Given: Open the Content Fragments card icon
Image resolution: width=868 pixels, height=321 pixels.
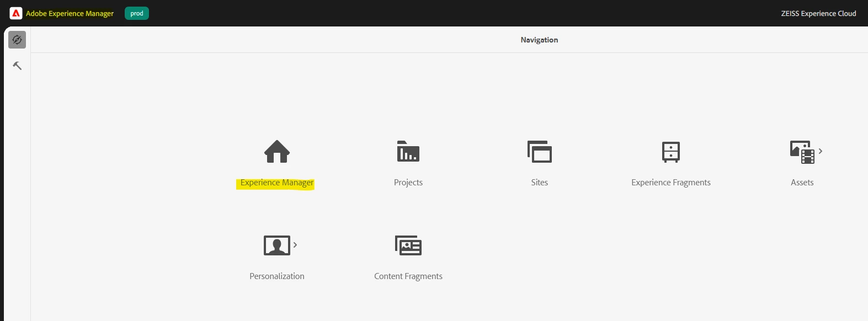Looking at the screenshot, I should 408,245.
